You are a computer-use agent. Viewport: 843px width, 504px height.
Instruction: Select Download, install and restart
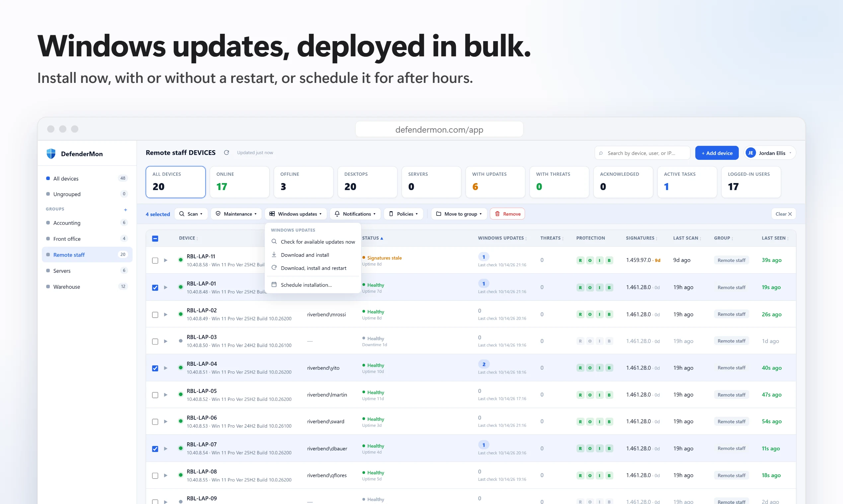point(313,268)
